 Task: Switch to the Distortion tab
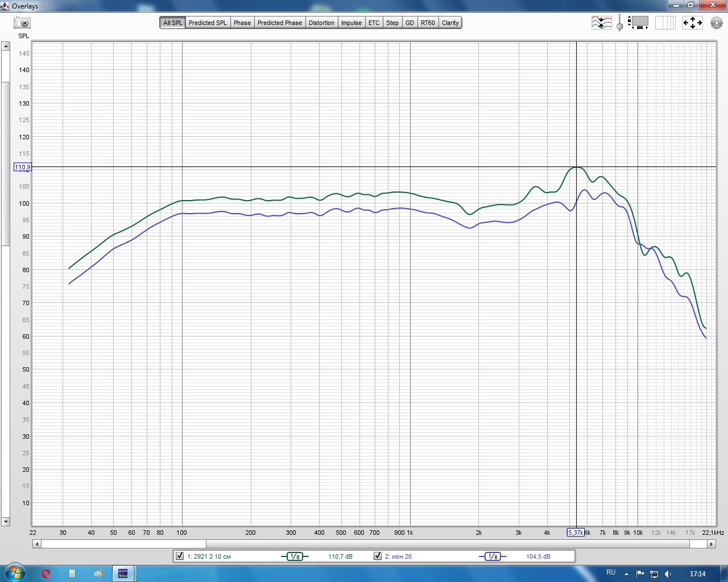[x=321, y=23]
